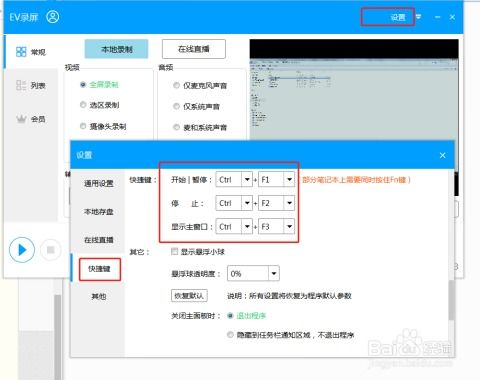
Task: Open the 常规 grid icon in sidebar
Action: [21, 52]
